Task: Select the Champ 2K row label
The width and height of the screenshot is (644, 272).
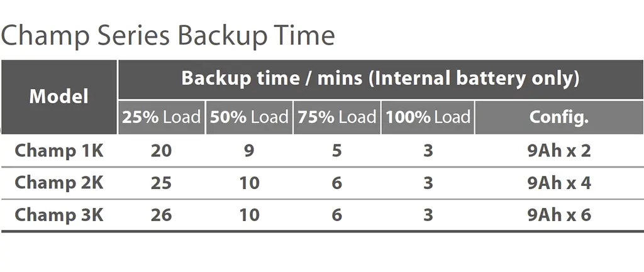Action: tap(58, 183)
